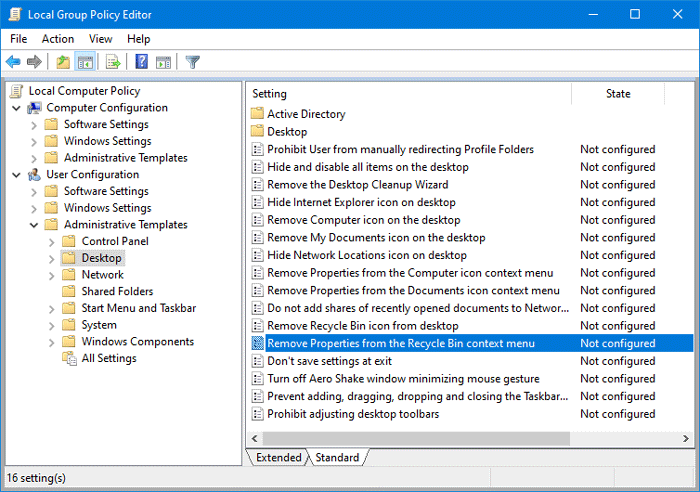
Task: Click the All Settings icon in tree
Action: (70, 359)
